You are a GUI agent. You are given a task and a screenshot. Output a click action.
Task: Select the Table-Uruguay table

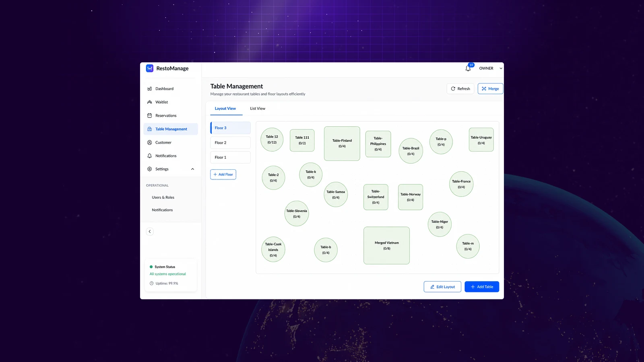click(481, 140)
